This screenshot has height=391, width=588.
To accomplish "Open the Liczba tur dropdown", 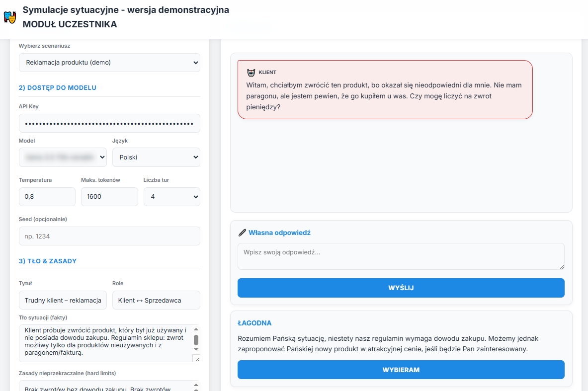I will [x=171, y=197].
